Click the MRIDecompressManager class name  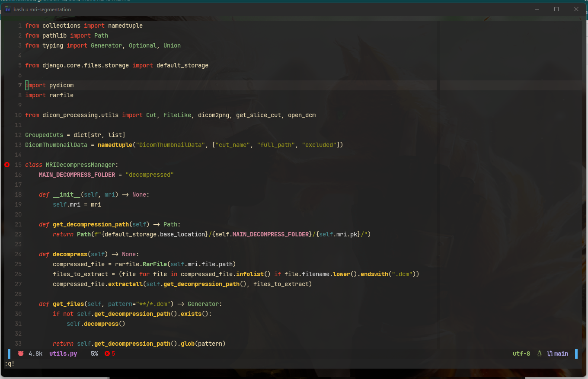(80, 165)
